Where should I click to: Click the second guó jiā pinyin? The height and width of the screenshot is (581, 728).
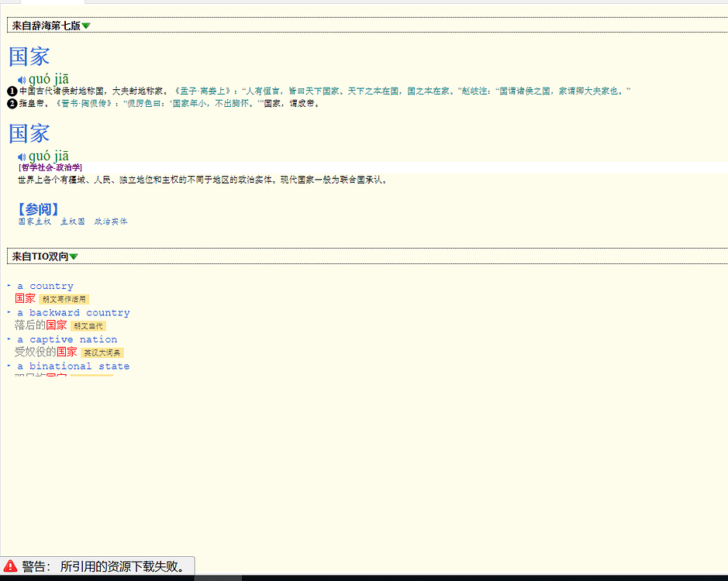49,156
